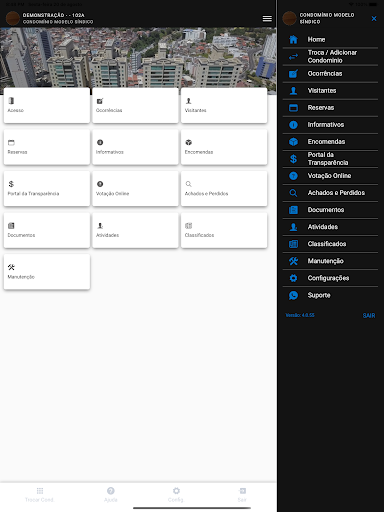Click the SAIR link
This screenshot has height=512, width=384.
[369, 315]
